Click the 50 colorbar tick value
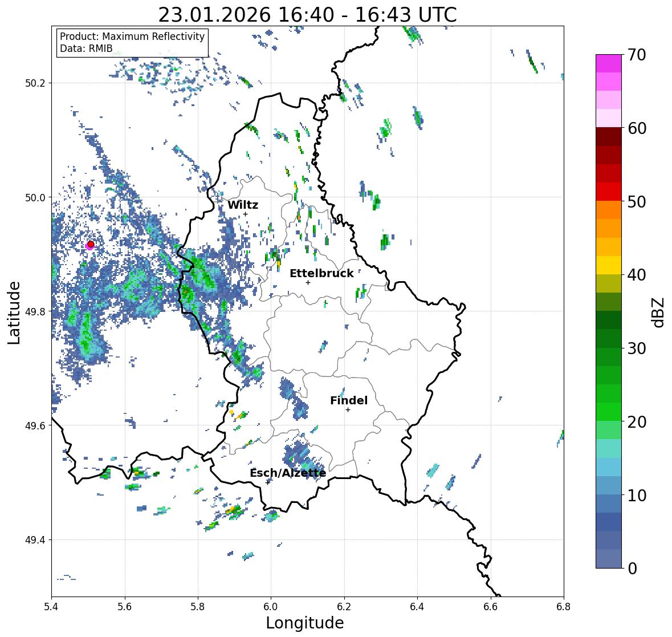 tap(636, 201)
